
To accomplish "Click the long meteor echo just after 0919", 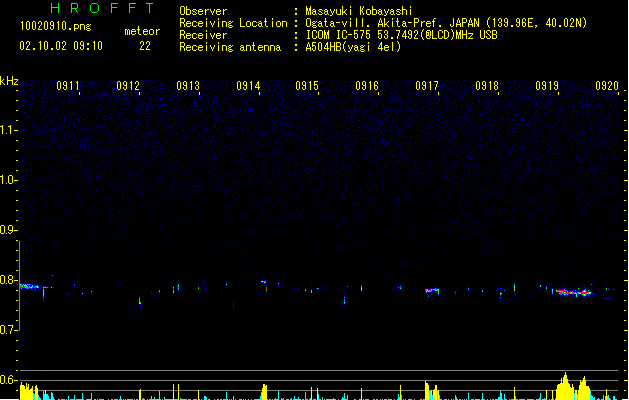I will pos(573,292).
